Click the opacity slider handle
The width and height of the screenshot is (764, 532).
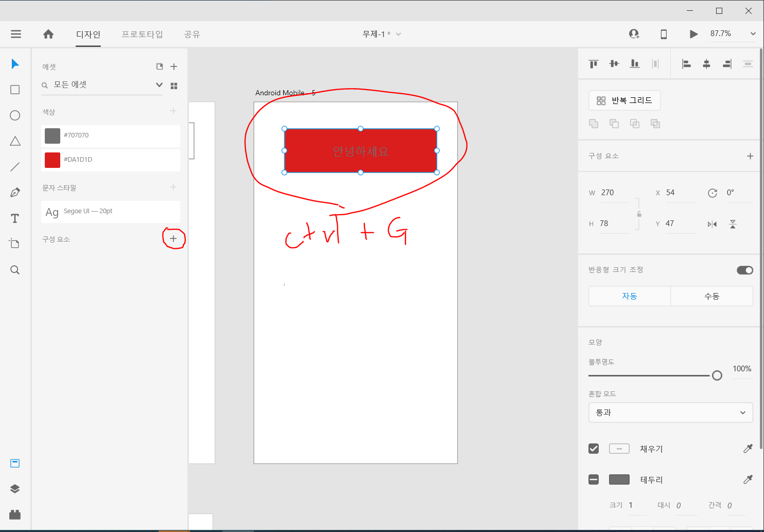[x=717, y=375]
